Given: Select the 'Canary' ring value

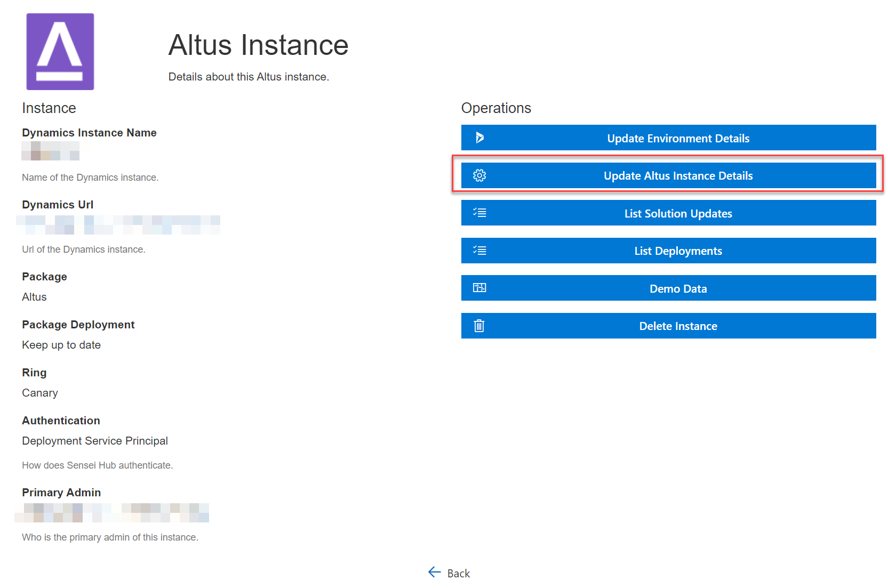Looking at the screenshot, I should tap(40, 393).
